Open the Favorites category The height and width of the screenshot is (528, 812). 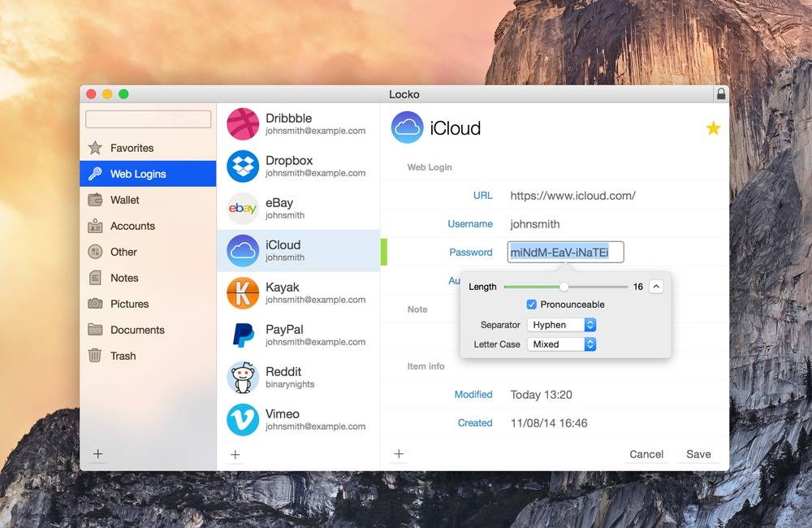click(148, 148)
